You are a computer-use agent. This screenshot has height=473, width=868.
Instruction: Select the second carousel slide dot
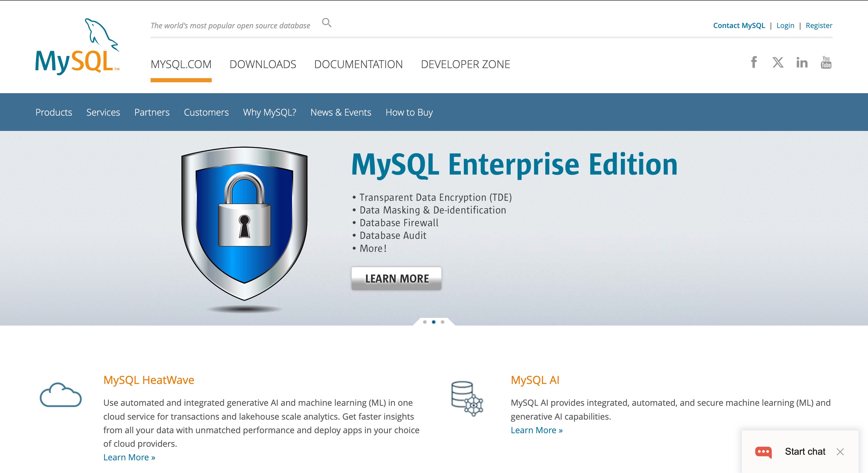tap(434, 322)
